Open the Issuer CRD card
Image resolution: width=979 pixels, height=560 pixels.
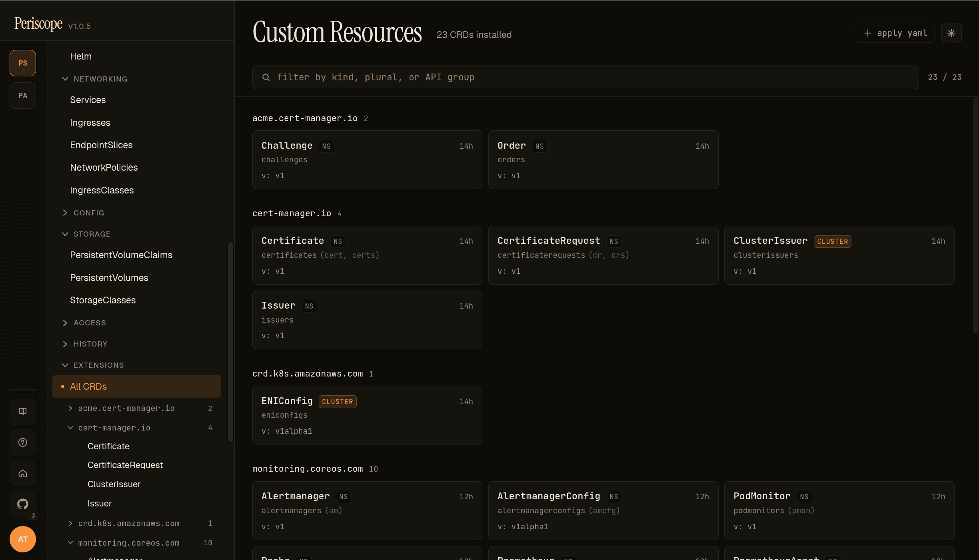point(367,320)
